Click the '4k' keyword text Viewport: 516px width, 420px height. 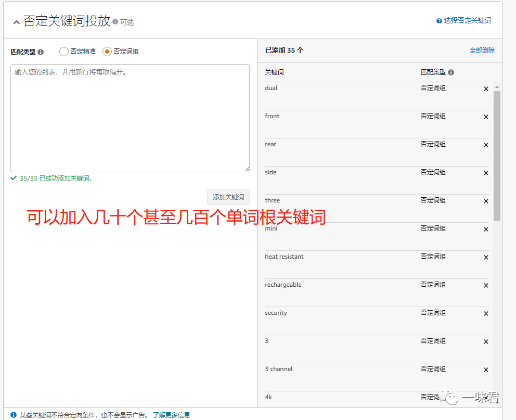click(268, 397)
